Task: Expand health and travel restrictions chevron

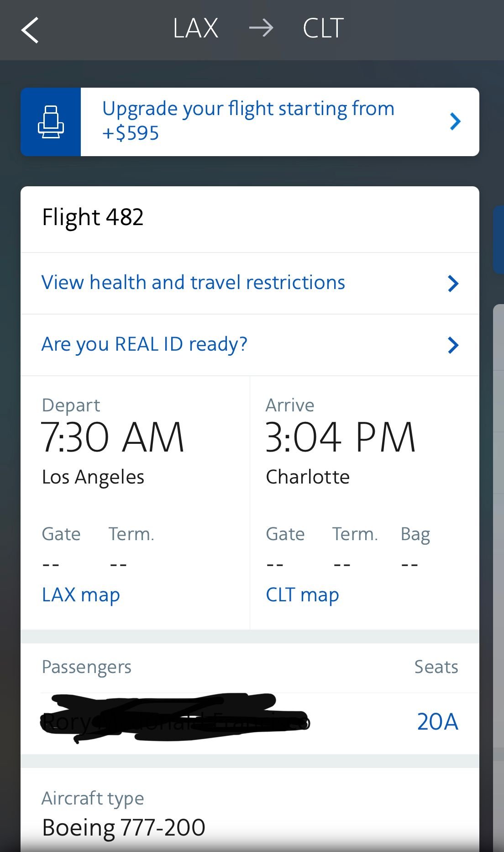Action: pyautogui.click(x=453, y=284)
